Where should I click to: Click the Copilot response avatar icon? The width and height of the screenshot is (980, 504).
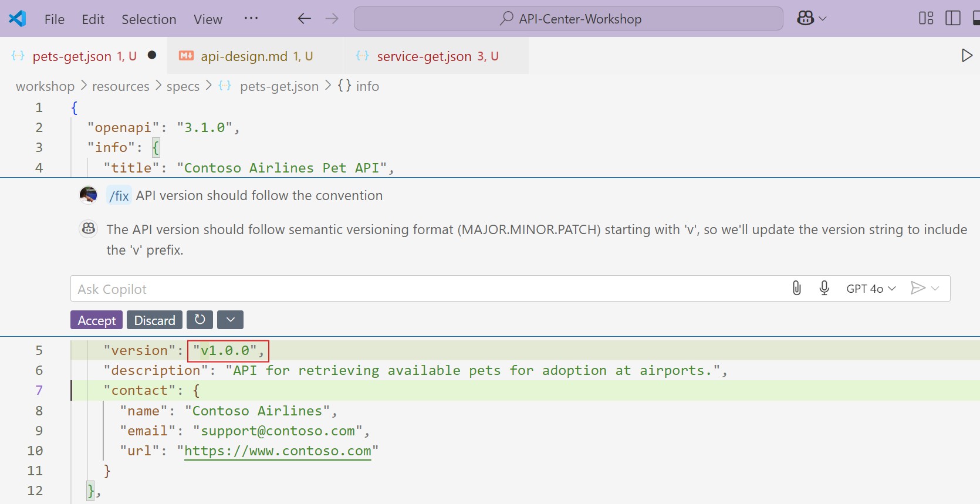[89, 229]
